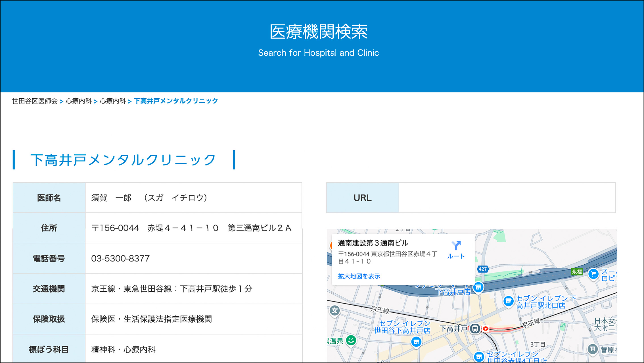Screen dimensions: 644x363
Task: Click Search for Hospital and Clinic subtitle
Action: (x=319, y=53)
